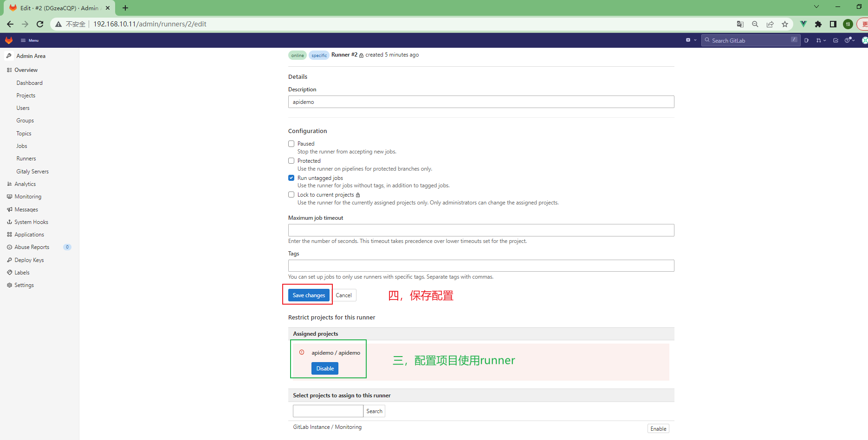868x440 pixels.
Task: Click the Cancel button
Action: point(344,295)
